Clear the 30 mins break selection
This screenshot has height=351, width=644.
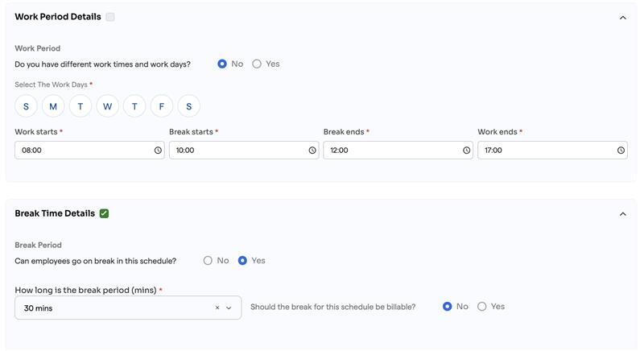(217, 308)
